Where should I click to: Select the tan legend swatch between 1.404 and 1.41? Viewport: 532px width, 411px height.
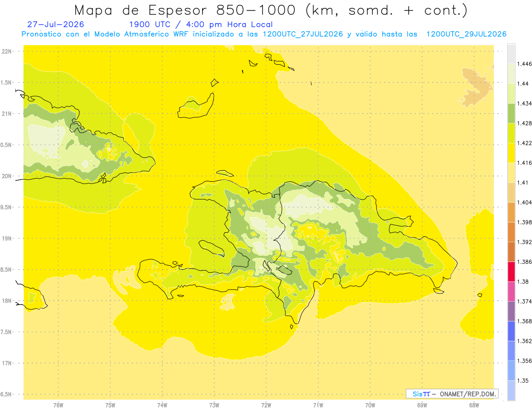(x=511, y=192)
